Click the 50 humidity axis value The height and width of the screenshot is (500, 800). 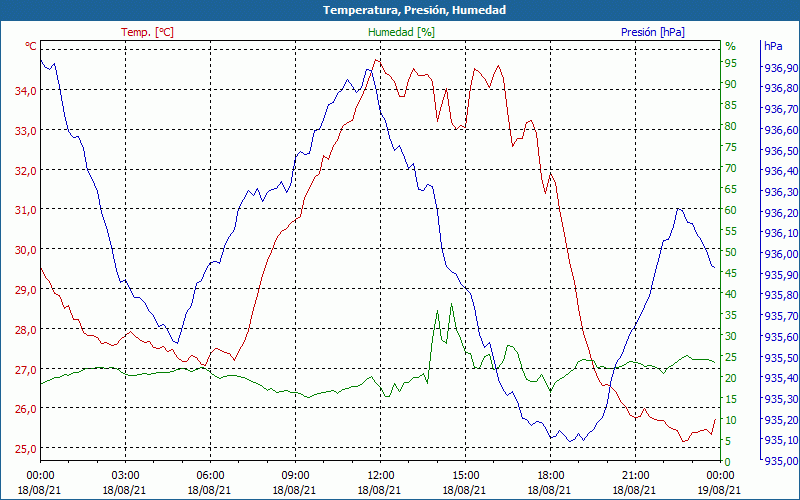click(731, 252)
